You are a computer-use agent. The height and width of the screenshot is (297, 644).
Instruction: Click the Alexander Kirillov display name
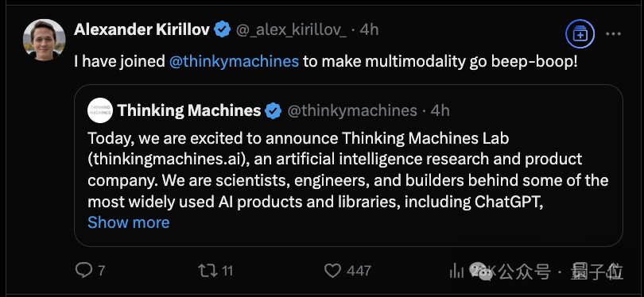pos(142,29)
